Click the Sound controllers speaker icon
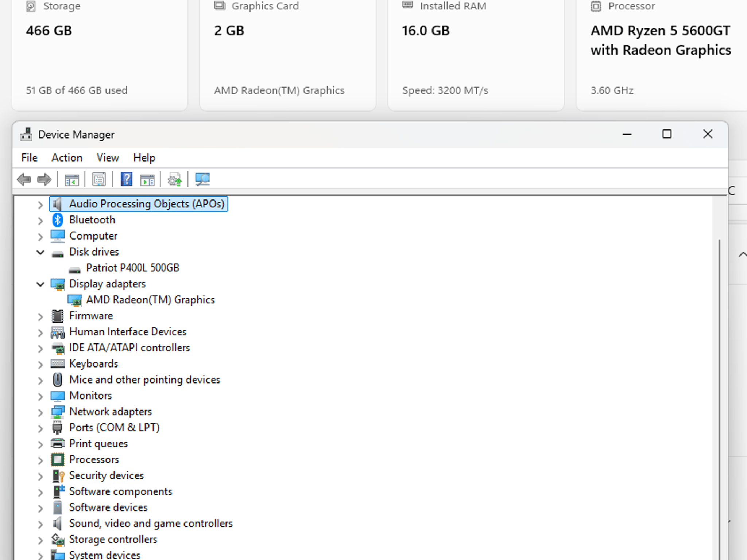 57,523
